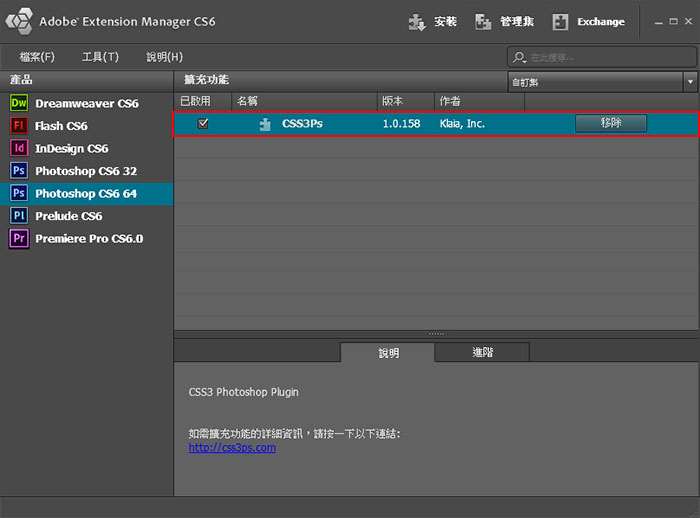Click the Prelude CS6 Pl icon
700x518 pixels.
[19, 216]
